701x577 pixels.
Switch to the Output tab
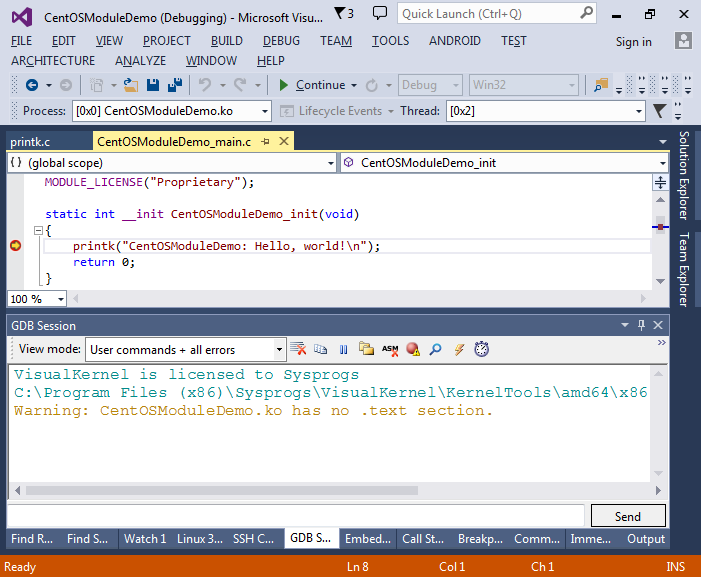pos(646,539)
